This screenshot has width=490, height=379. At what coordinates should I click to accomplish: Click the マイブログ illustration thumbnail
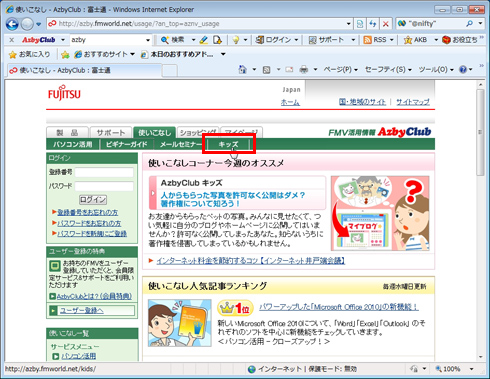380,213
